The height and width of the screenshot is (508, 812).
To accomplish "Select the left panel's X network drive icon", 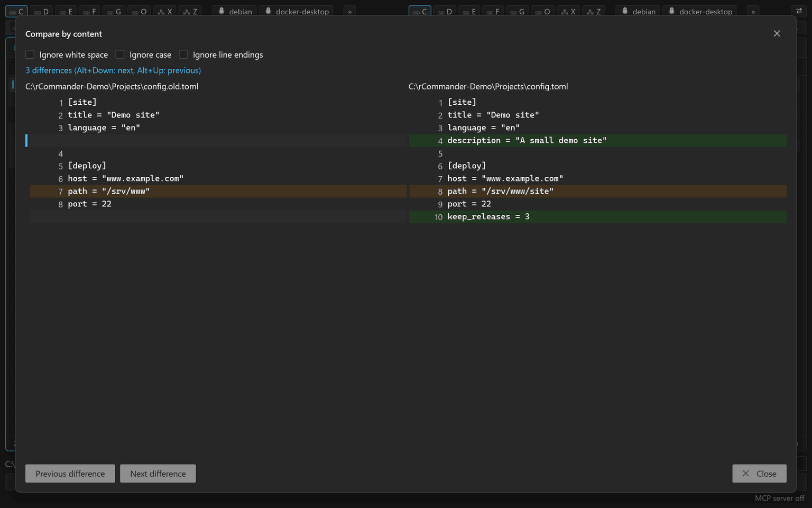I will click(x=164, y=11).
